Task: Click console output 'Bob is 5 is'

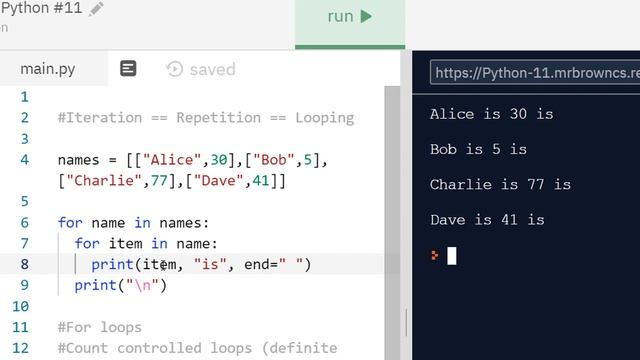Action: coord(478,149)
